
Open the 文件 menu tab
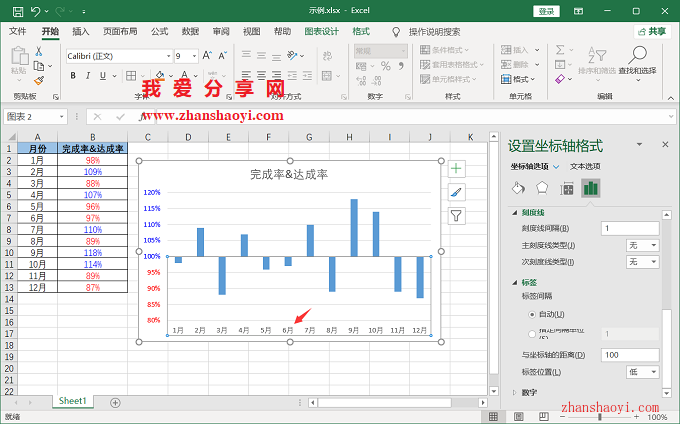pos(18,31)
